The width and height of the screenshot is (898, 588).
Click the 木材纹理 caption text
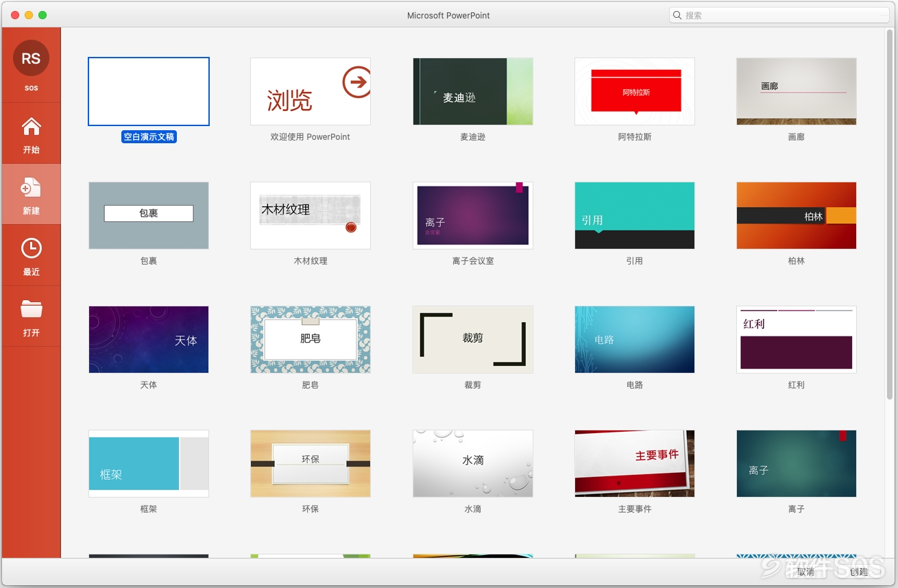[311, 261]
